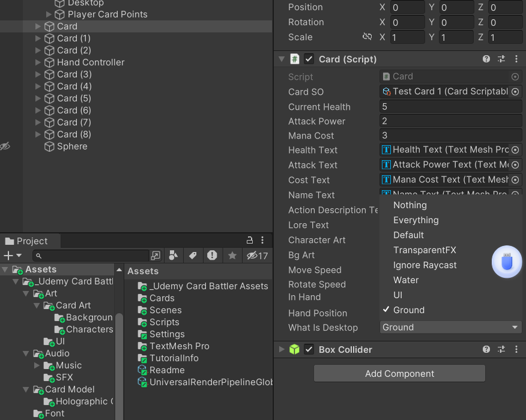Screen dimensions: 526x420
Task: Open Card Script help reference icon
Action: 486,59
